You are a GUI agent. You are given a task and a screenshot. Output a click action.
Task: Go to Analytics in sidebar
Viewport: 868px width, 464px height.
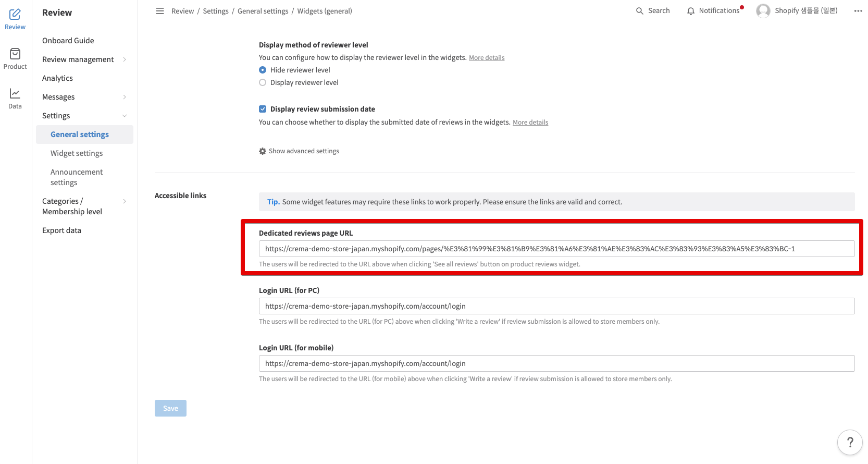[57, 78]
